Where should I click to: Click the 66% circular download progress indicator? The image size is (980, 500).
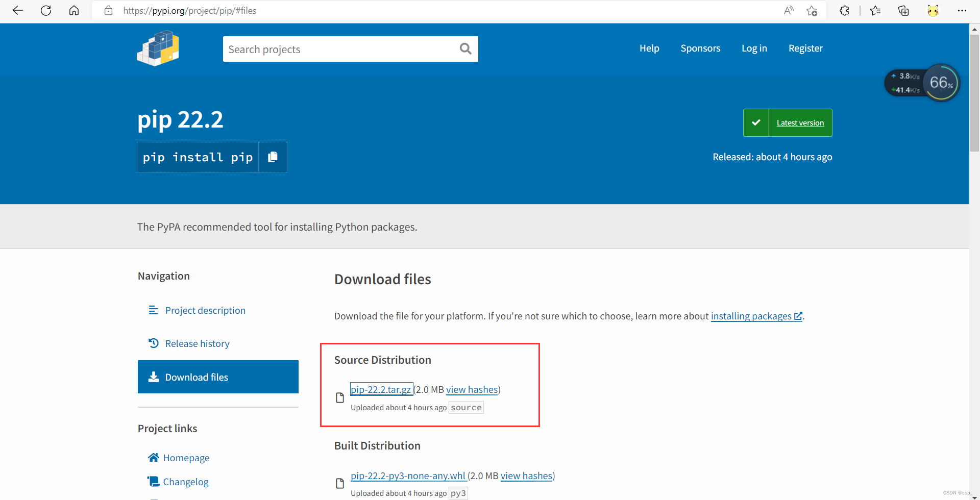[942, 82]
